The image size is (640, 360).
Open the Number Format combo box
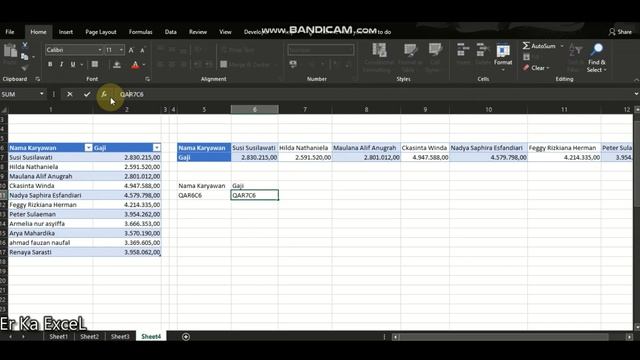click(320, 50)
